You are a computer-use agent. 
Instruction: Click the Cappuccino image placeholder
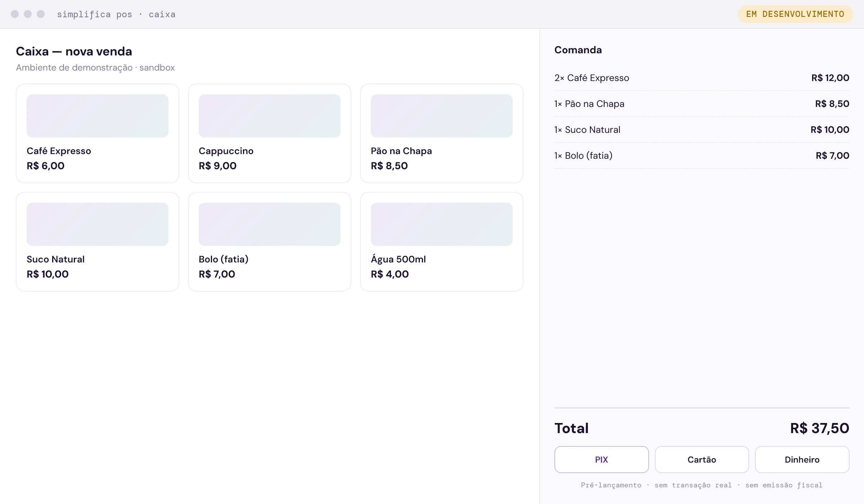(x=270, y=116)
